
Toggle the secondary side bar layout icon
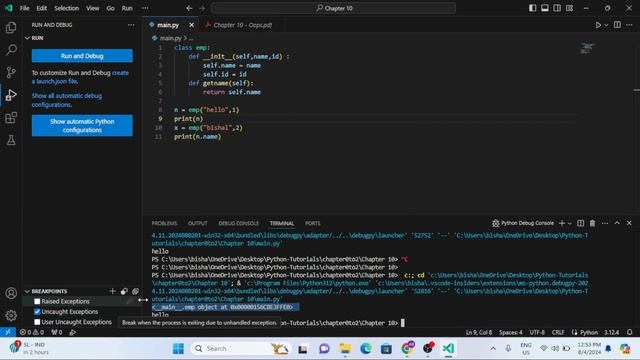pyautogui.click(x=557, y=8)
